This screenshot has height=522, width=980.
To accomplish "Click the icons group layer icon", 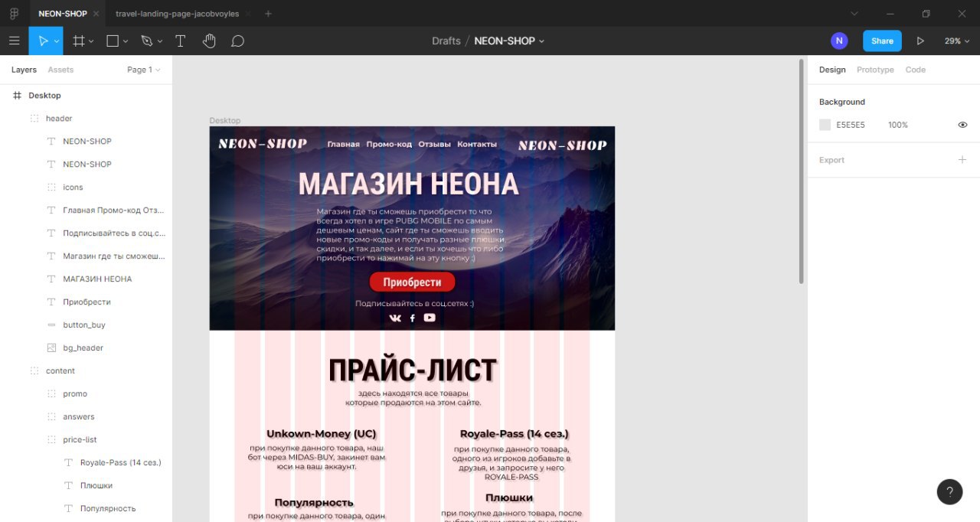I will pos(51,187).
